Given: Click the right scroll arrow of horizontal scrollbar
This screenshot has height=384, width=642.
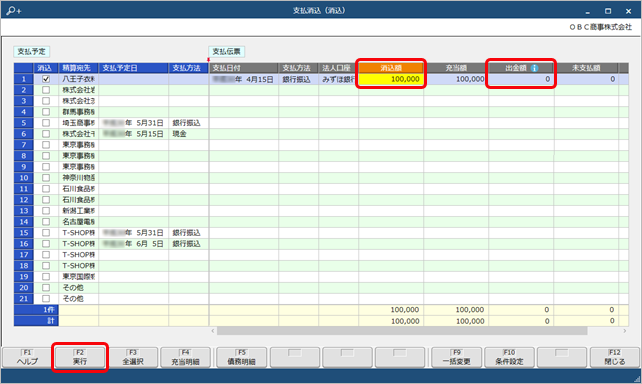Looking at the screenshot, I should tap(625, 331).
